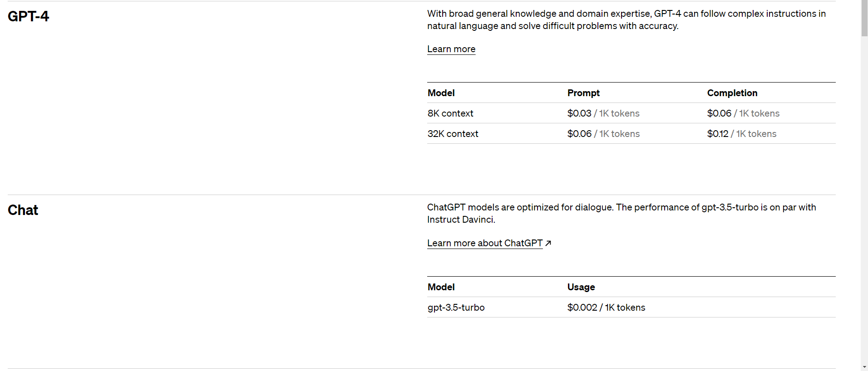Click the Model header in Chat table
The image size is (868, 371).
click(x=441, y=287)
